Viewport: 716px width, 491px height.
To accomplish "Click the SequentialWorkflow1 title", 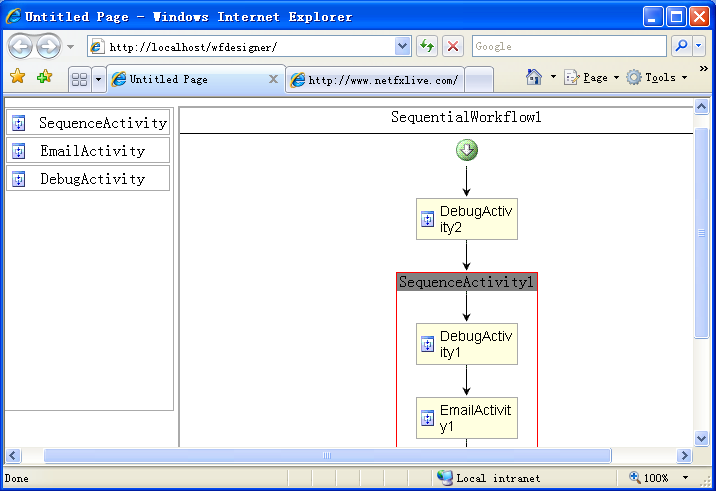I will coord(466,117).
